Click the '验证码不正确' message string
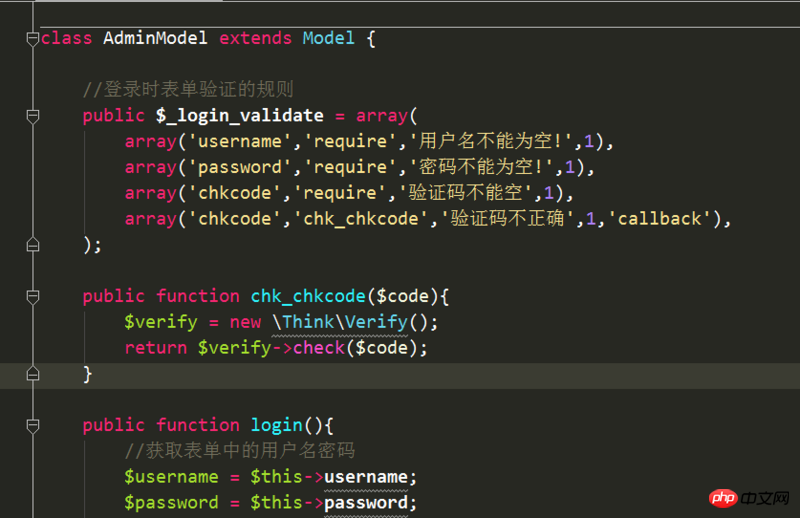This screenshot has width=800, height=518. (507, 219)
